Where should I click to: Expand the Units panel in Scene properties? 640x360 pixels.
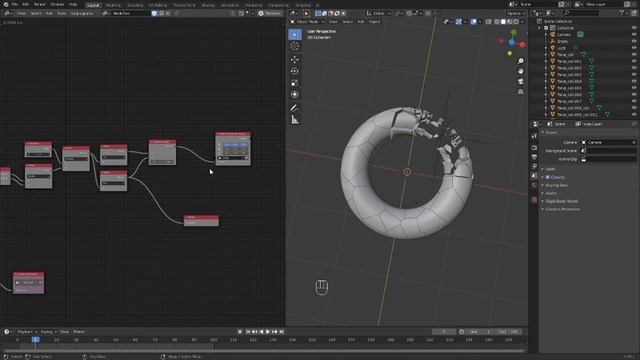coord(551,169)
